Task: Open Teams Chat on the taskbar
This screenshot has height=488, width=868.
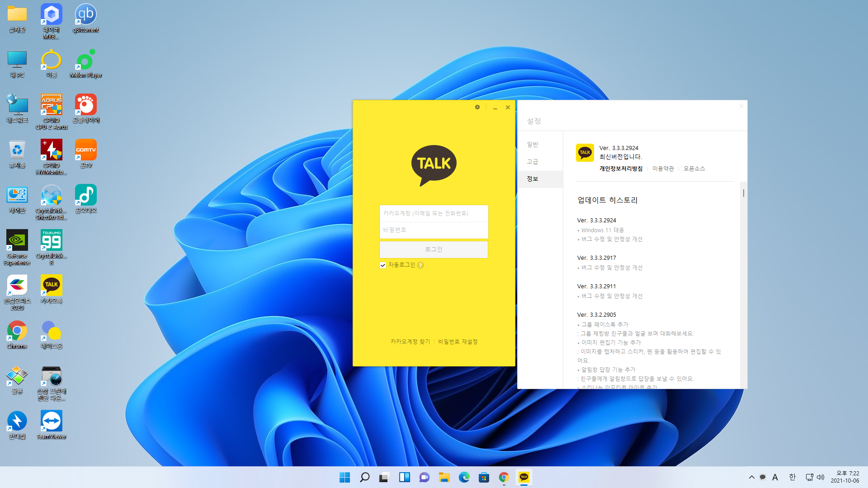Action: 424,477
